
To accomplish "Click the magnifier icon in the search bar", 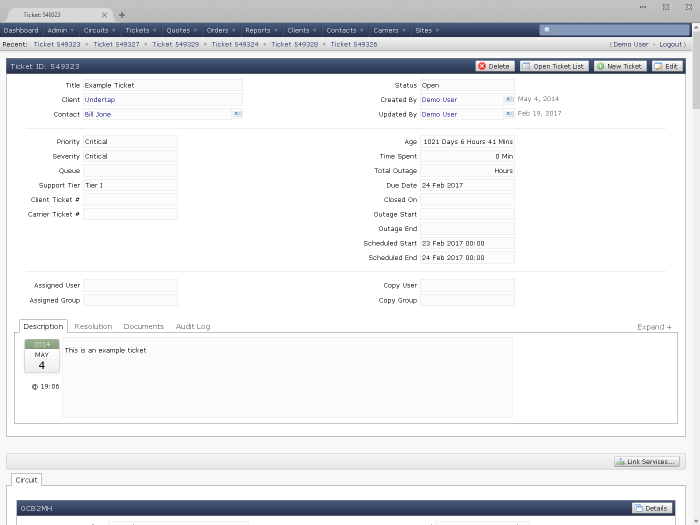I will [547, 31].
